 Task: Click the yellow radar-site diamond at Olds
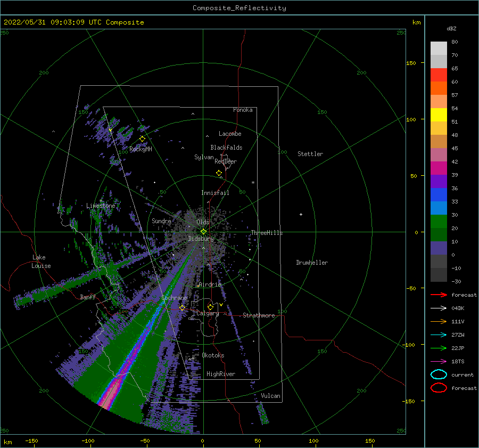coord(203,232)
